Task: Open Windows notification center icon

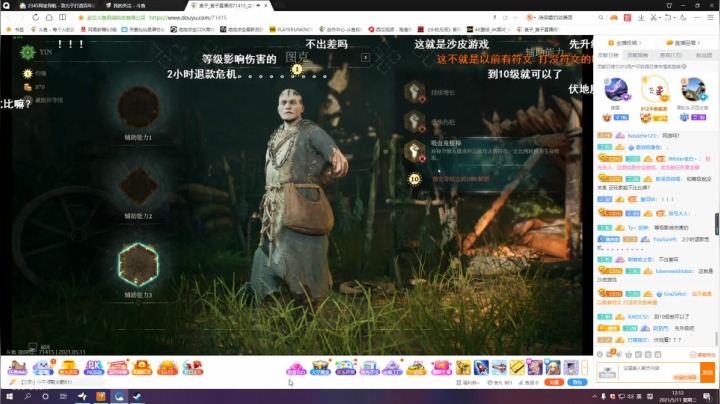Action: point(708,396)
